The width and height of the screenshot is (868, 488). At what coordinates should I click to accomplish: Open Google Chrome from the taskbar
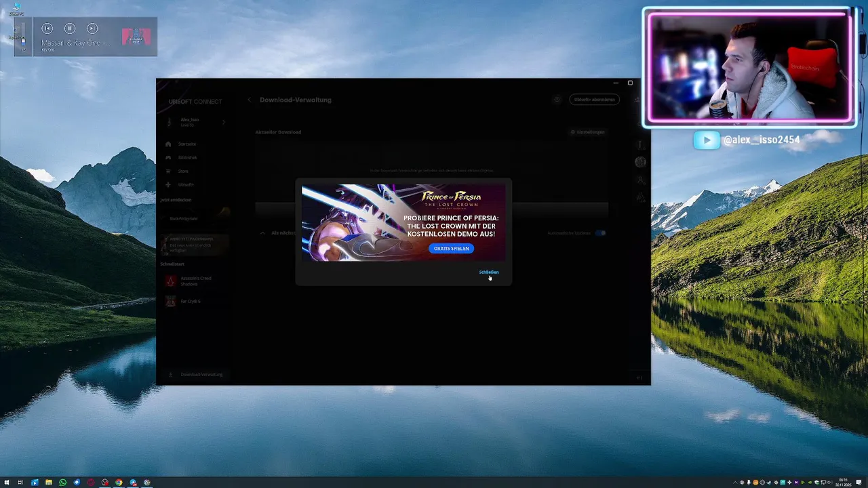(119, 483)
